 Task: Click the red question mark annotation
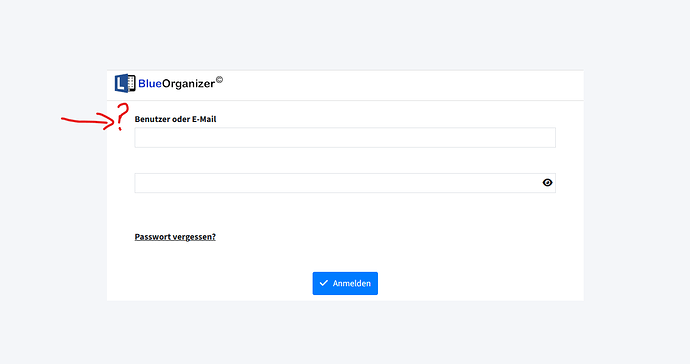click(x=122, y=117)
